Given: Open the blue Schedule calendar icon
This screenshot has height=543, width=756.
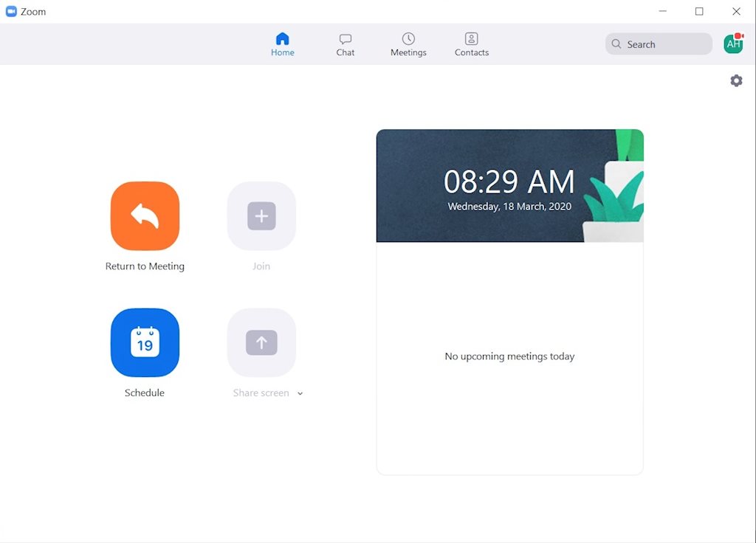Looking at the screenshot, I should 145,342.
